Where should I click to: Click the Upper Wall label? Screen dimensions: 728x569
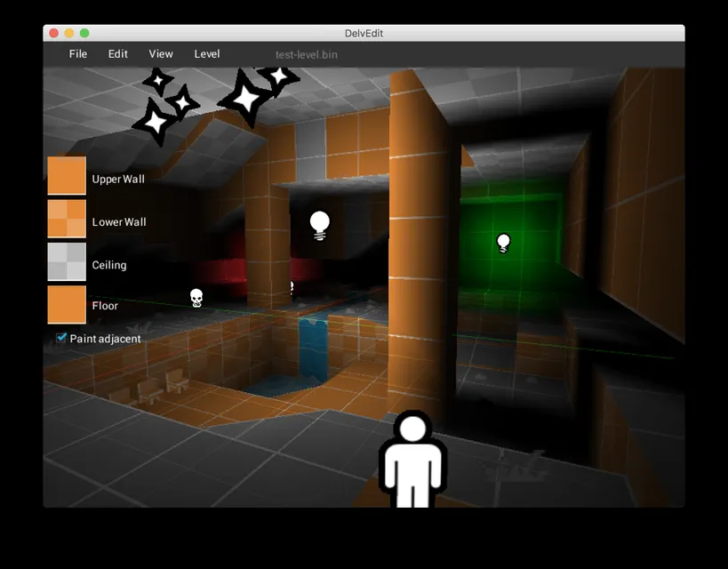click(118, 179)
